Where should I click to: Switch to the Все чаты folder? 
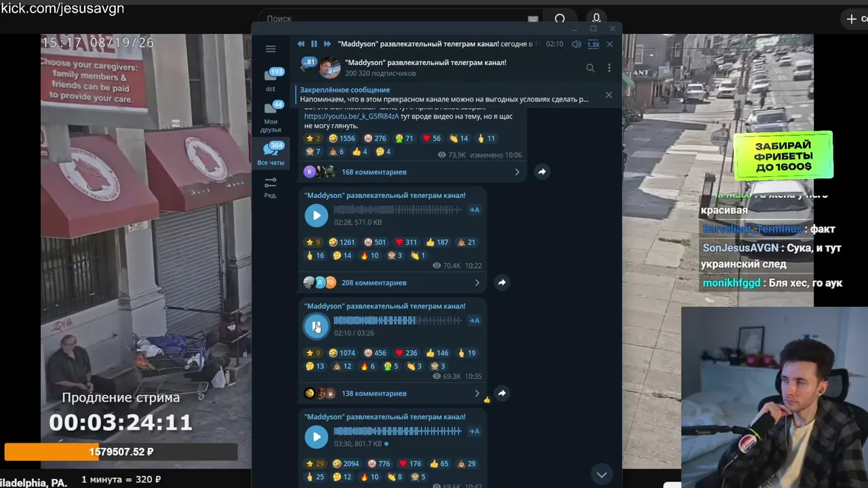(x=271, y=154)
